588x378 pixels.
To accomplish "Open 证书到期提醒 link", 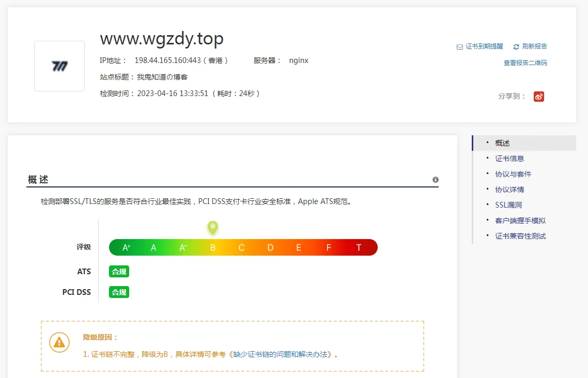I will click(484, 46).
